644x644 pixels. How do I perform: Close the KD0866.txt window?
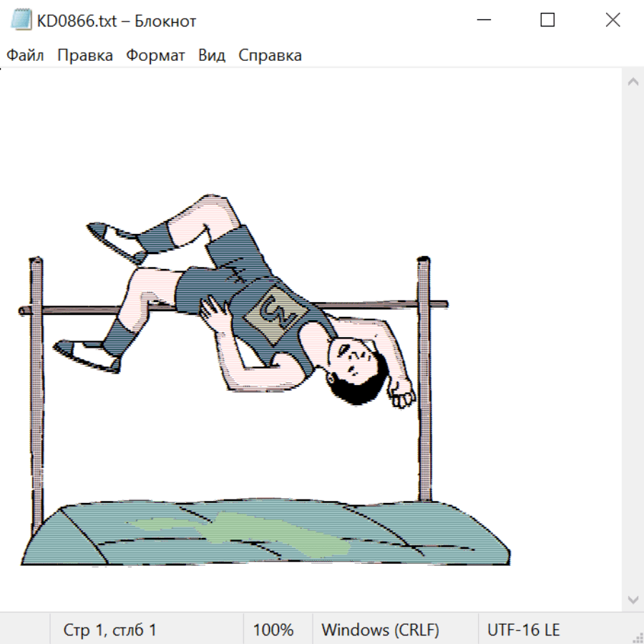click(613, 20)
